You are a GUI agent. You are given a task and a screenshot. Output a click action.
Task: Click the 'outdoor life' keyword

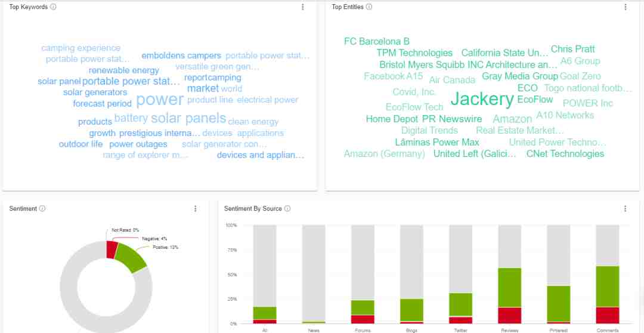[80, 144]
